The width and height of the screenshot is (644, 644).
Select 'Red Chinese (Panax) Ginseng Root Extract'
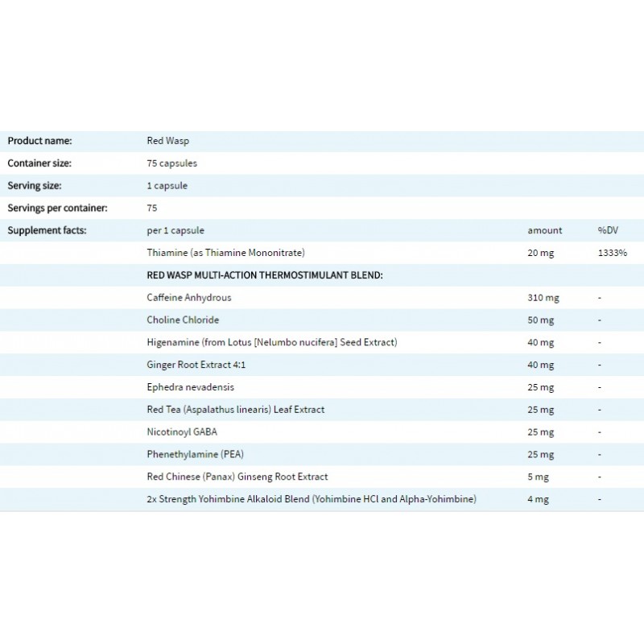click(x=237, y=477)
